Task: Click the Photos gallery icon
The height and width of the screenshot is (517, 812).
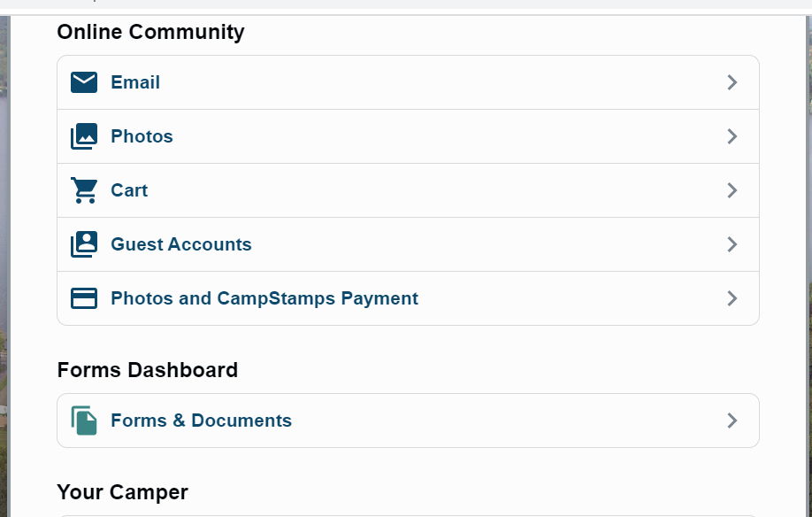Action: (x=84, y=136)
